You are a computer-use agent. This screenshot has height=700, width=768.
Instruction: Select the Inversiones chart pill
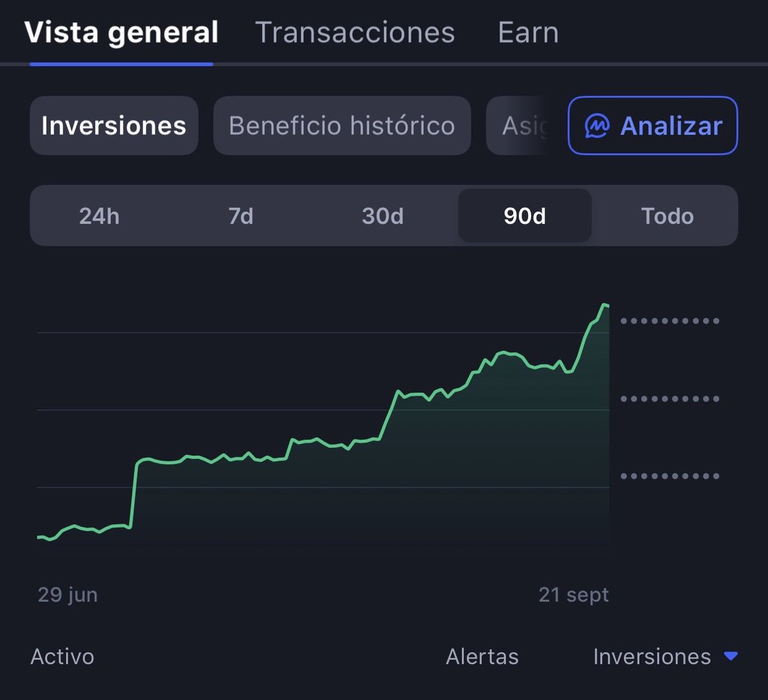click(x=114, y=125)
